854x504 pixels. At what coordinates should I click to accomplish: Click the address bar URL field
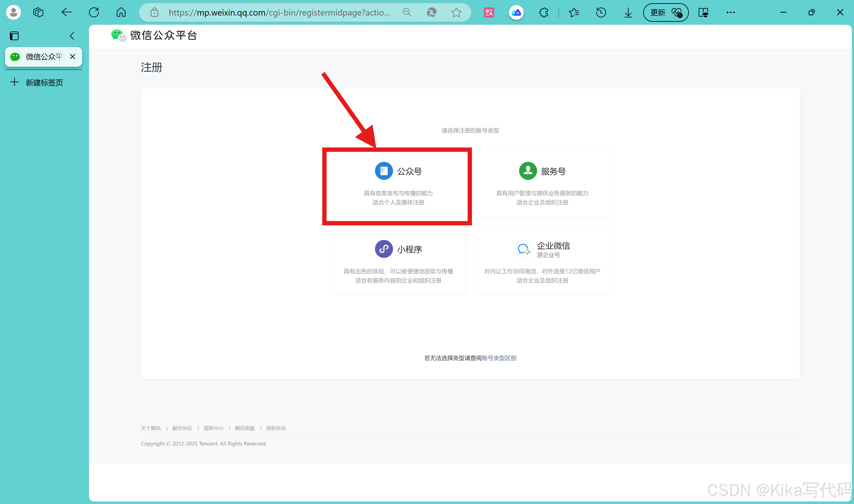tap(279, 13)
